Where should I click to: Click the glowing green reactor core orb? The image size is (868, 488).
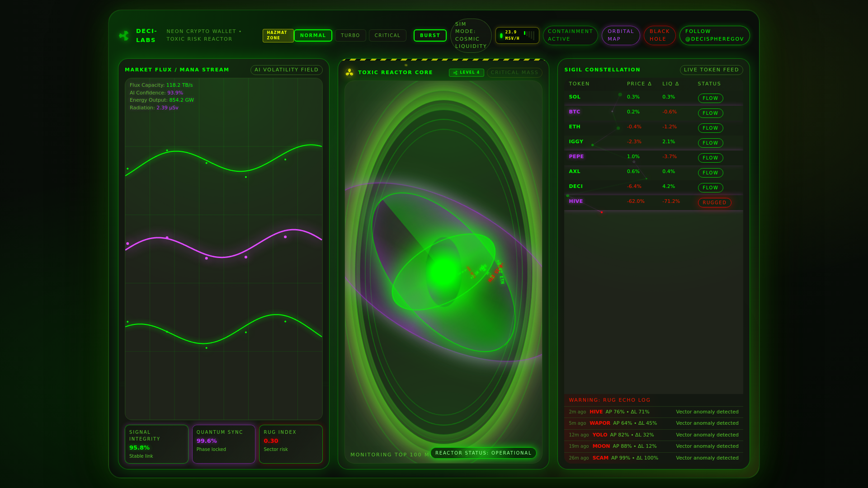[x=443, y=272]
